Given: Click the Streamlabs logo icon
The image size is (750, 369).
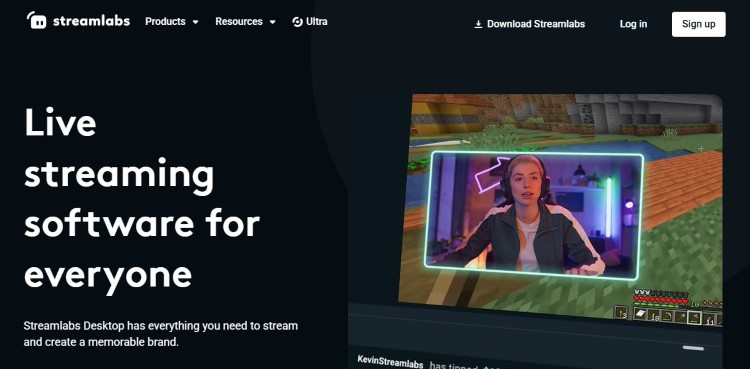Looking at the screenshot, I should point(36,20).
